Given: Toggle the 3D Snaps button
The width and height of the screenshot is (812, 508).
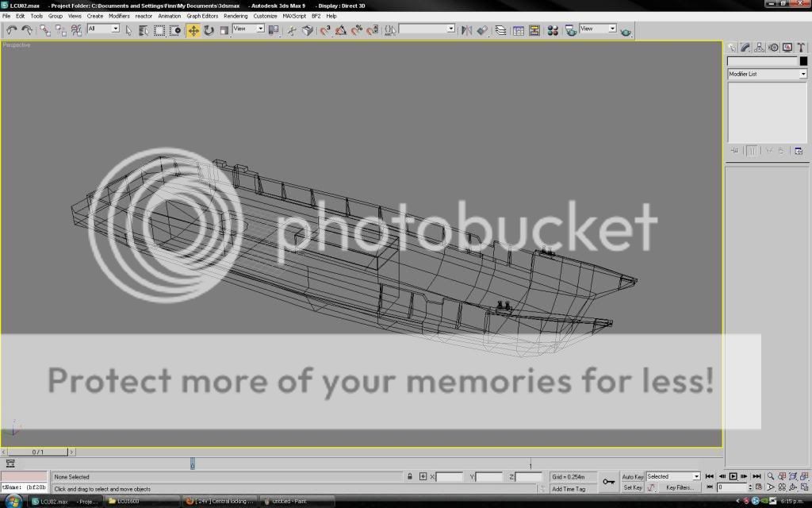Looking at the screenshot, I should [325, 30].
